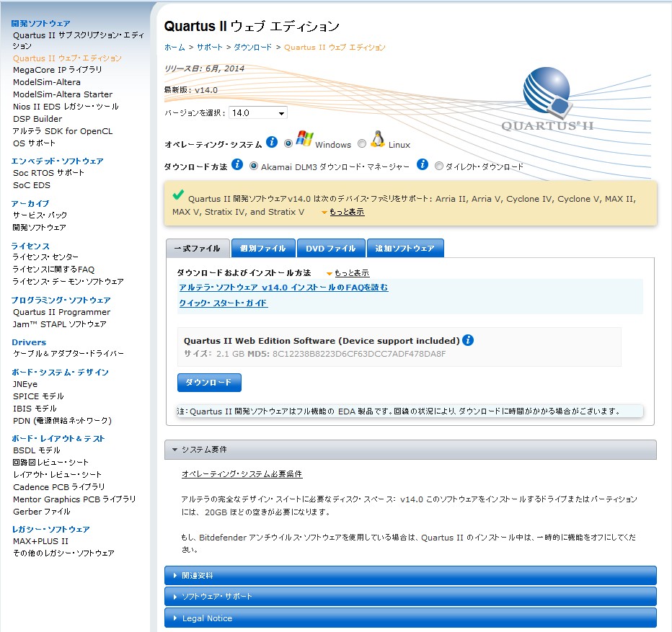Open DSP Builder sidebar link
This screenshot has width=672, height=632.
(37, 119)
